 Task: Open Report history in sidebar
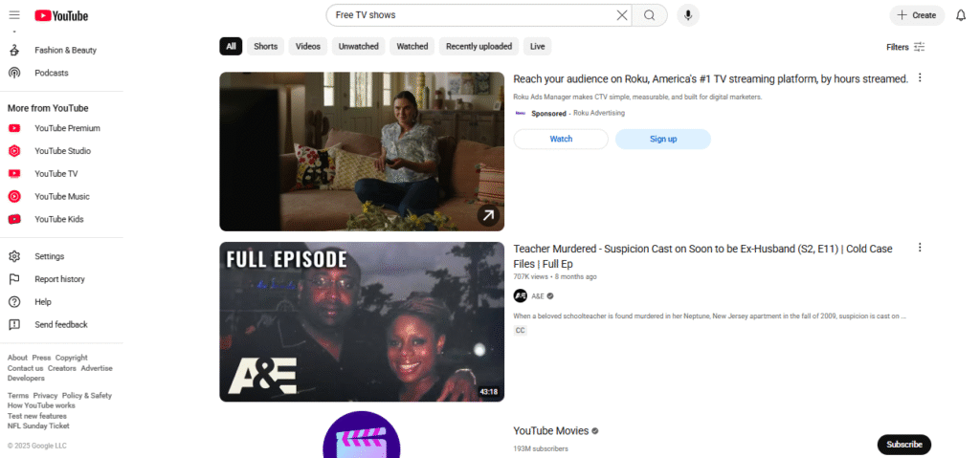pyautogui.click(x=59, y=279)
